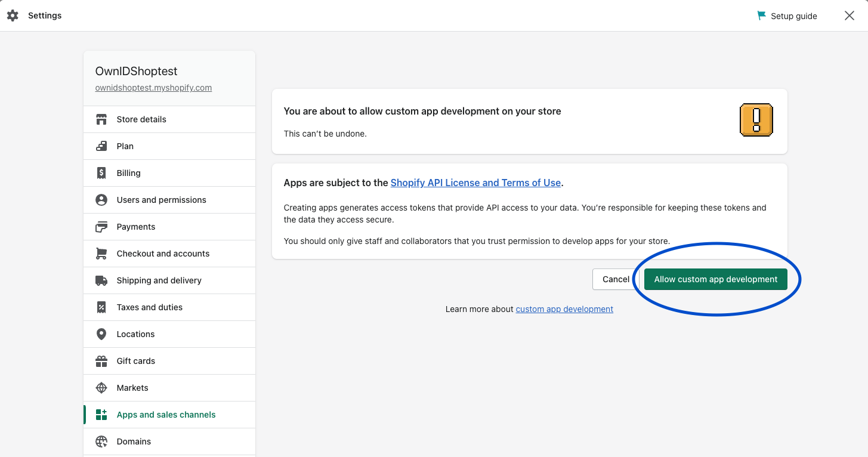Select the Payments card icon
Image resolution: width=868 pixels, height=457 pixels.
101,226
